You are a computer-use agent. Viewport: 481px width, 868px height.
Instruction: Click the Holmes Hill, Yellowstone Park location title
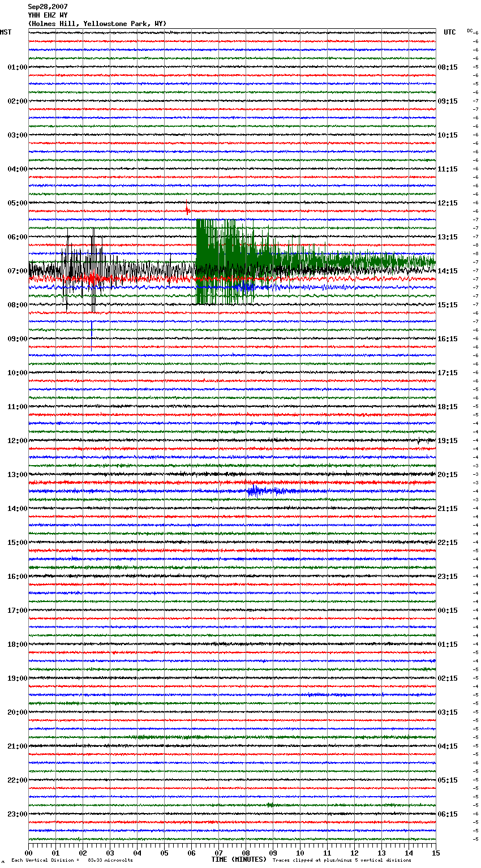(x=97, y=24)
